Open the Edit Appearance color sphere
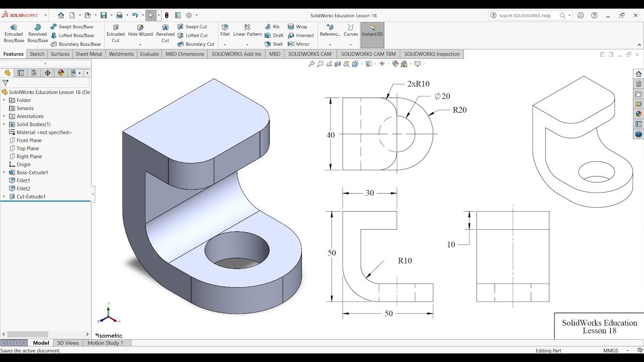The image size is (644, 362). pos(395,64)
